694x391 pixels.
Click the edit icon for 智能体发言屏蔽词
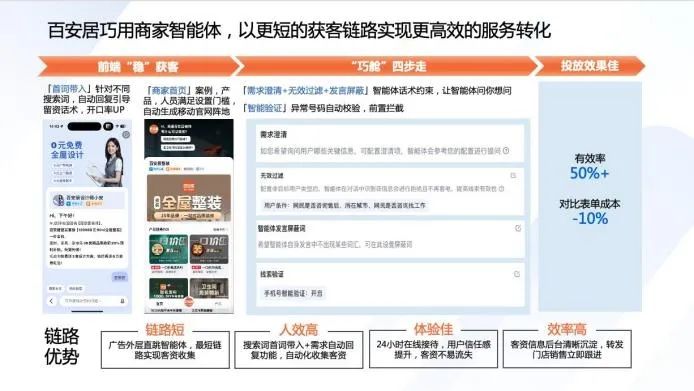coord(518,228)
